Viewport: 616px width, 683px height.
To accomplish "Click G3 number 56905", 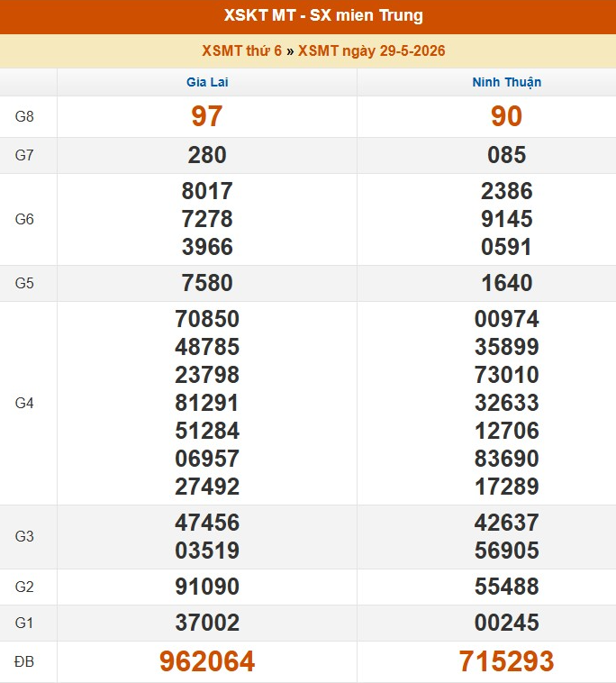I will [x=507, y=551].
